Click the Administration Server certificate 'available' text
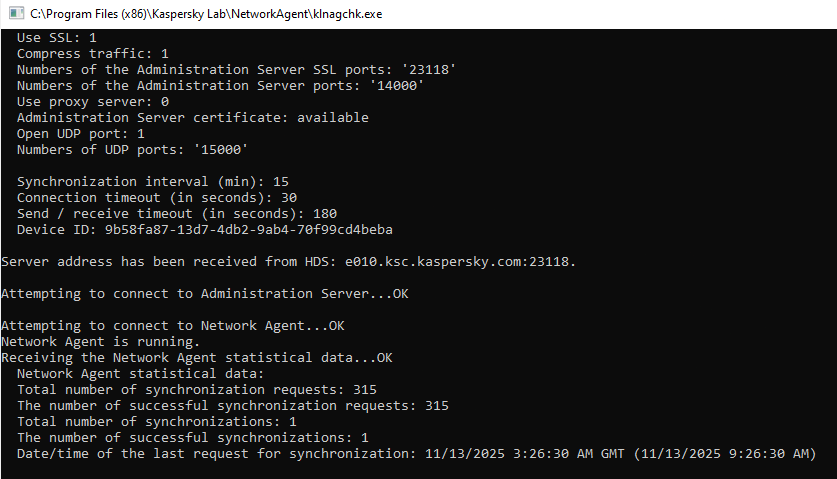The height and width of the screenshot is (479, 837). (332, 117)
